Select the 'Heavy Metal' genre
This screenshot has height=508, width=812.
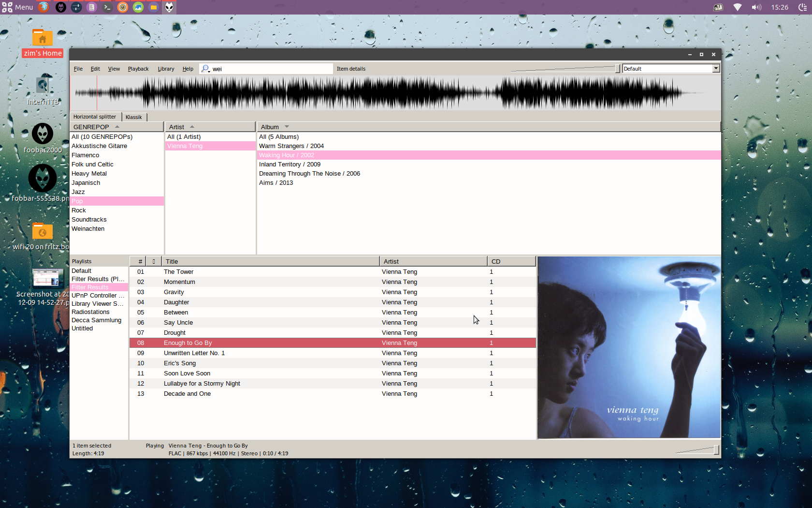click(116, 174)
